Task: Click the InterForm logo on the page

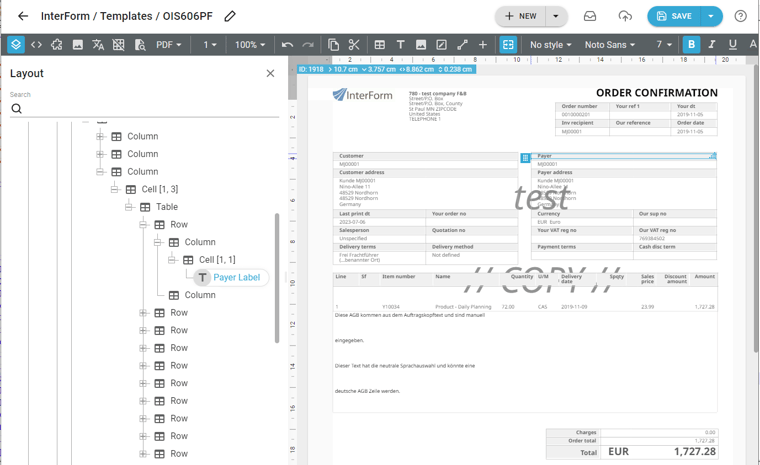Action: coord(363,95)
